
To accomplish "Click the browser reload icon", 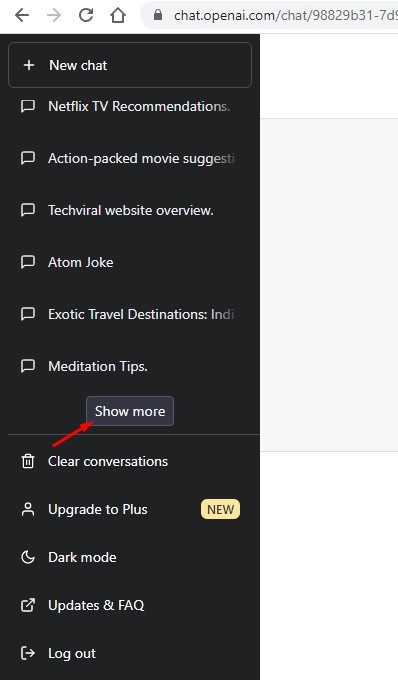I will [x=86, y=15].
